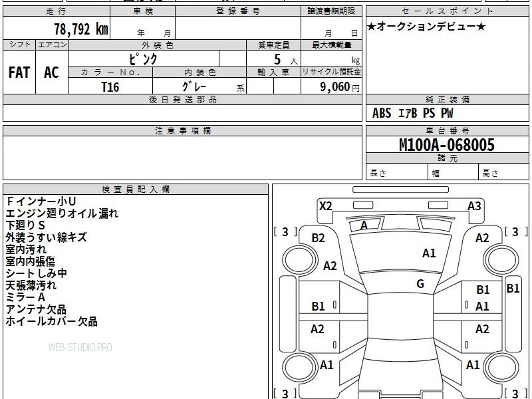Click the 登録番号 header cell
The height and width of the screenshot is (399, 532).
tap(238, 11)
